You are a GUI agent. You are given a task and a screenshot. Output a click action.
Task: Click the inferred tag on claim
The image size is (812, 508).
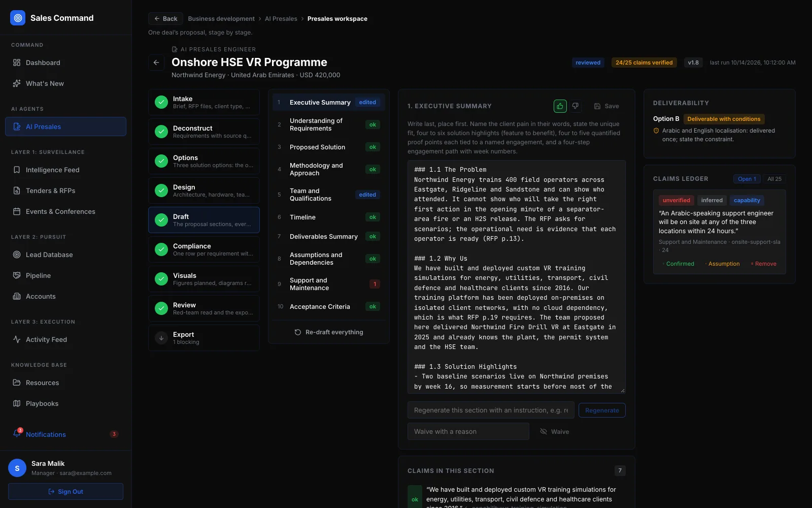(712, 200)
